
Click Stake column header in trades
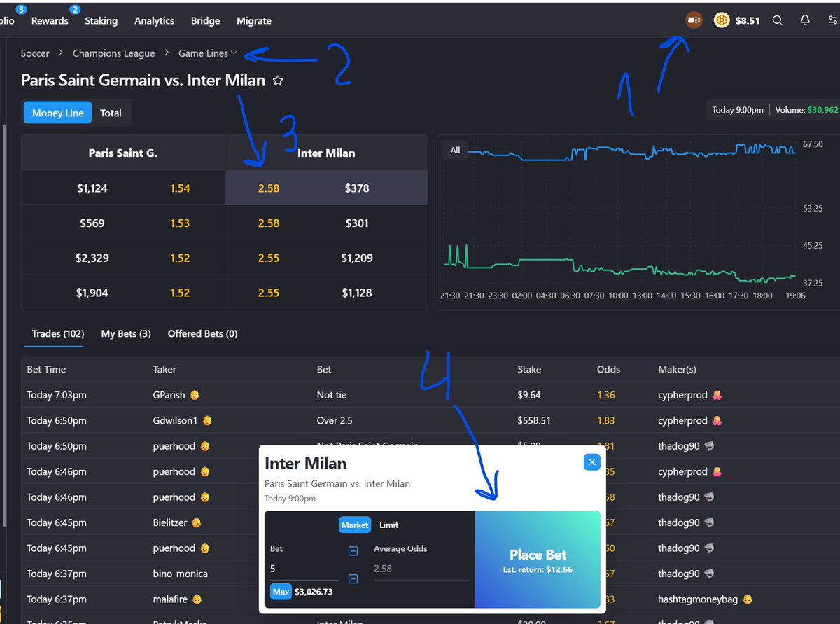click(529, 369)
